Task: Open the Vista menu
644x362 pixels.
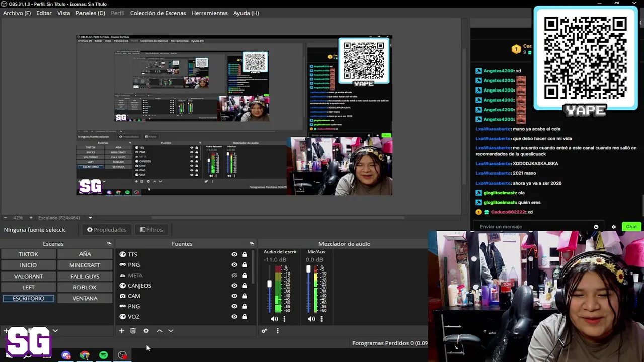Action: point(63,13)
